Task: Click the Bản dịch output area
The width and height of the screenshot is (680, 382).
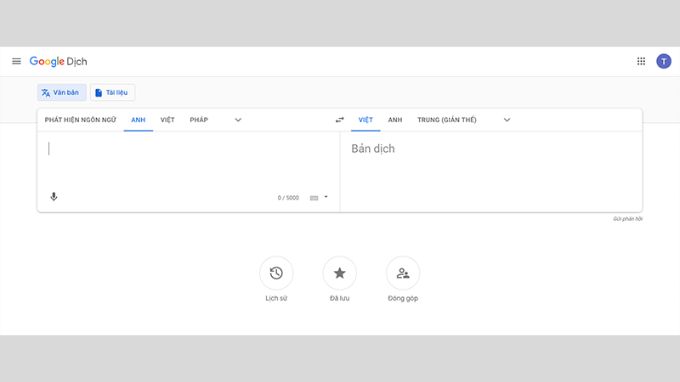Action: click(491, 171)
